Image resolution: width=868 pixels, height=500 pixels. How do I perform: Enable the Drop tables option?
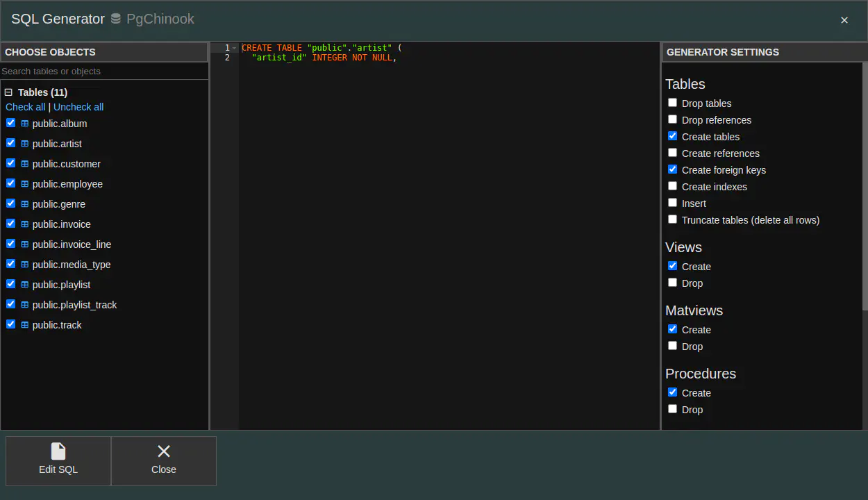click(x=672, y=103)
